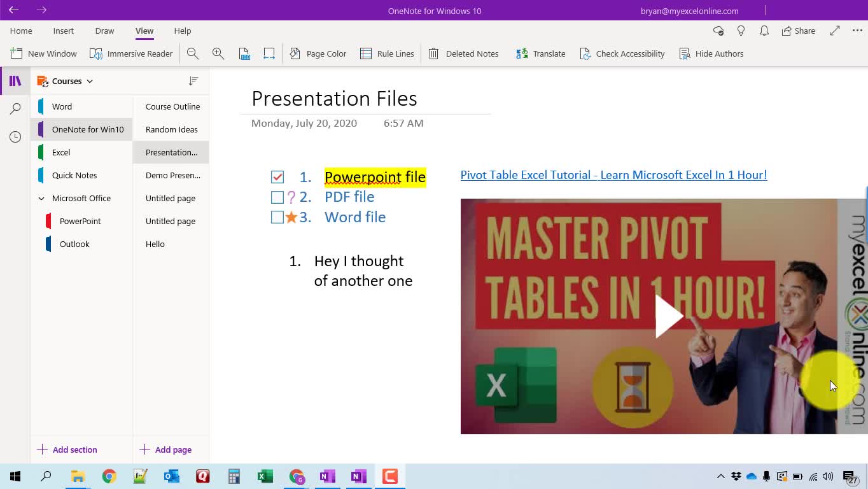
Task: Check the PDF file to-do checkbox
Action: [x=277, y=197]
